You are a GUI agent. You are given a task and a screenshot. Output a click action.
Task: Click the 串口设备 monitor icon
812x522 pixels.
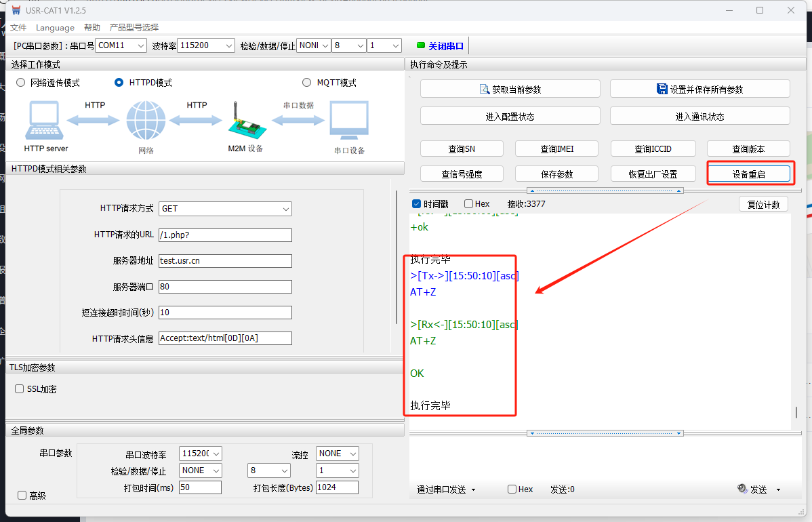[349, 121]
